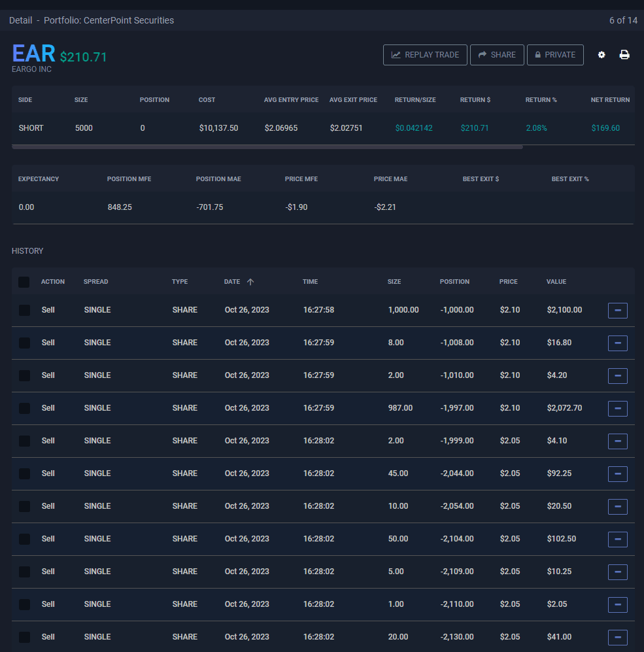Click the Price MFE value -$1.90
Viewport: 644px width, 652px height.
(296, 207)
